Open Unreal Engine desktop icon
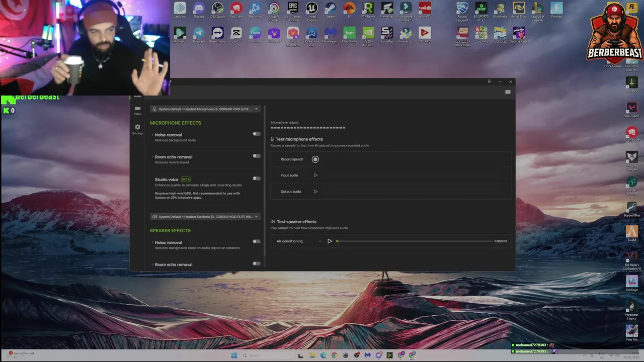Viewport: 644px width, 362px height. coord(311,12)
